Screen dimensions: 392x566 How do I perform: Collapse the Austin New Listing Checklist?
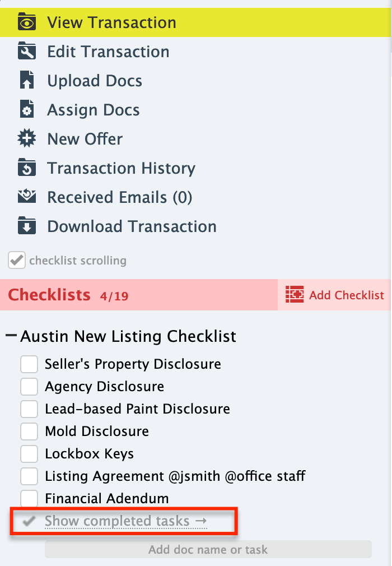click(x=11, y=336)
